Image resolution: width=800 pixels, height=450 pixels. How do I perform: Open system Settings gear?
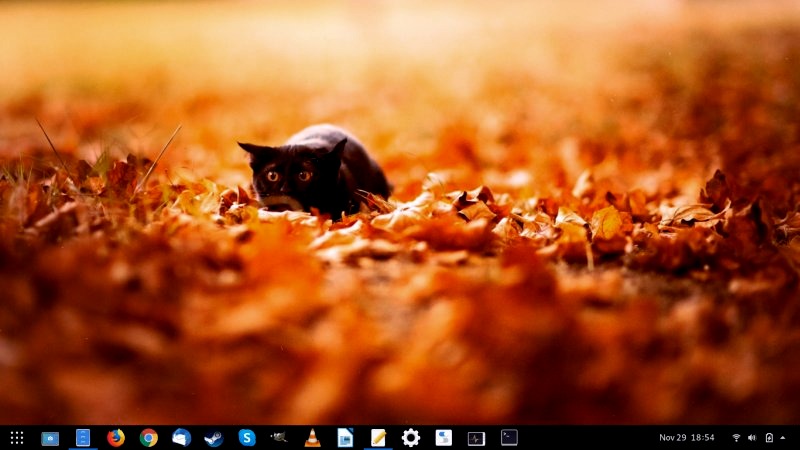click(x=411, y=438)
